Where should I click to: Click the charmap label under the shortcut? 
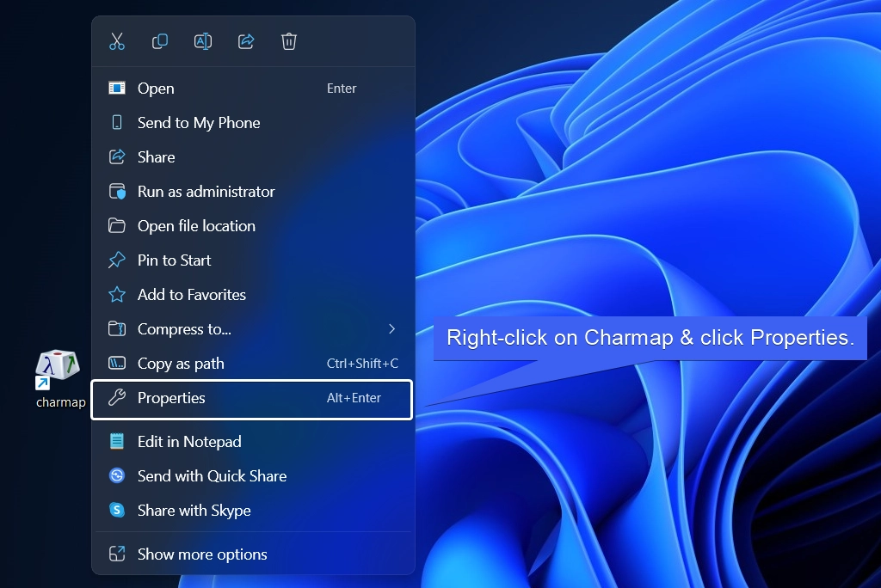pyautogui.click(x=61, y=402)
